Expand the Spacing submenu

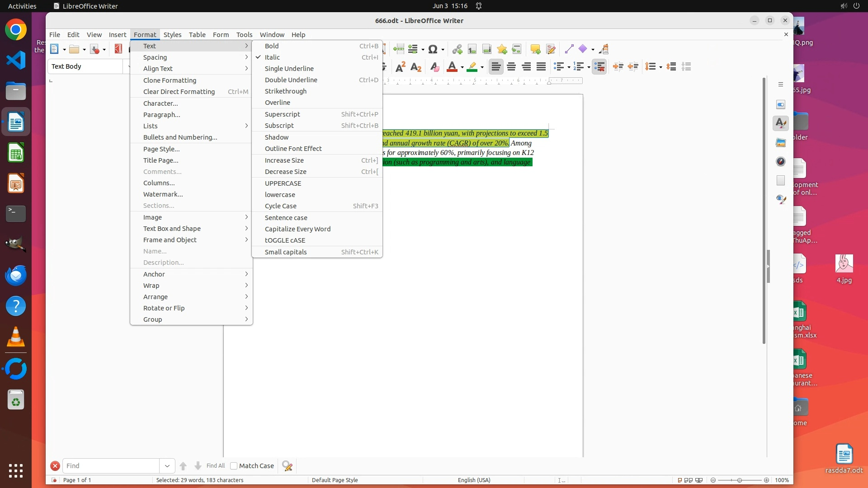pyautogui.click(x=155, y=57)
